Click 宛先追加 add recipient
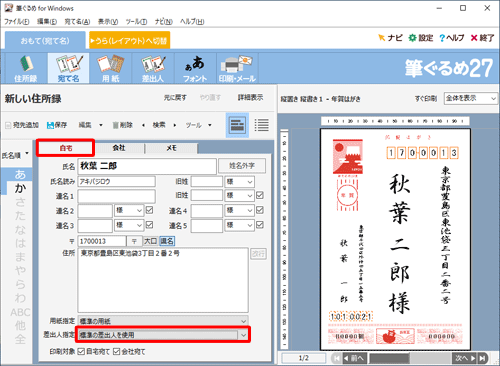 22,125
